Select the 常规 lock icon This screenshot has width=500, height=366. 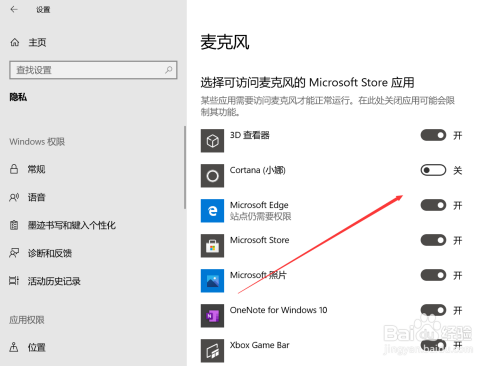tap(14, 169)
